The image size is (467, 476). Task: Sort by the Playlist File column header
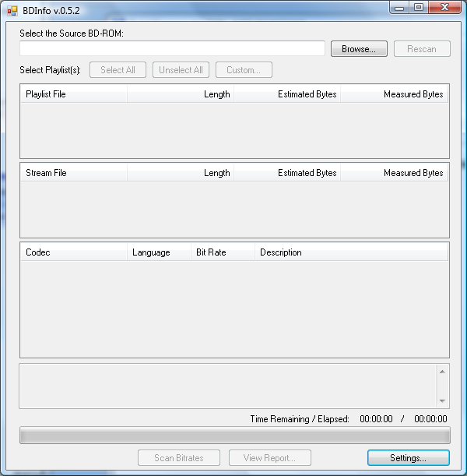74,94
